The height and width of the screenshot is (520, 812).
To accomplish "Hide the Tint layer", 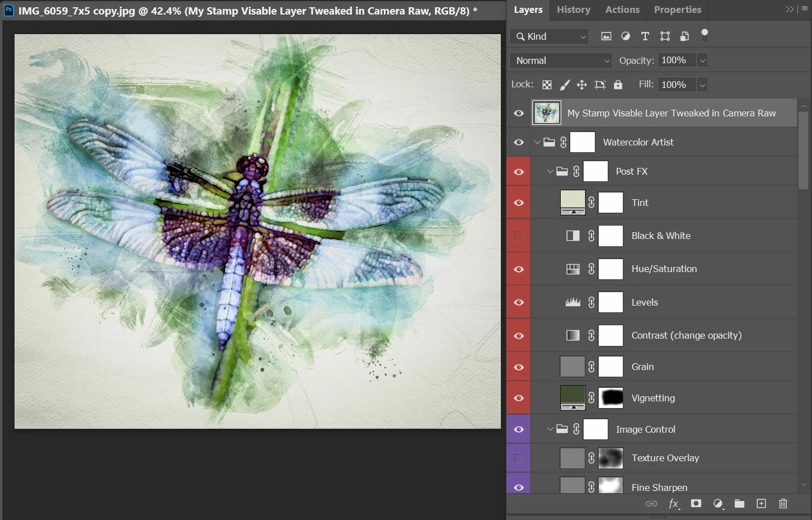I will coord(519,203).
